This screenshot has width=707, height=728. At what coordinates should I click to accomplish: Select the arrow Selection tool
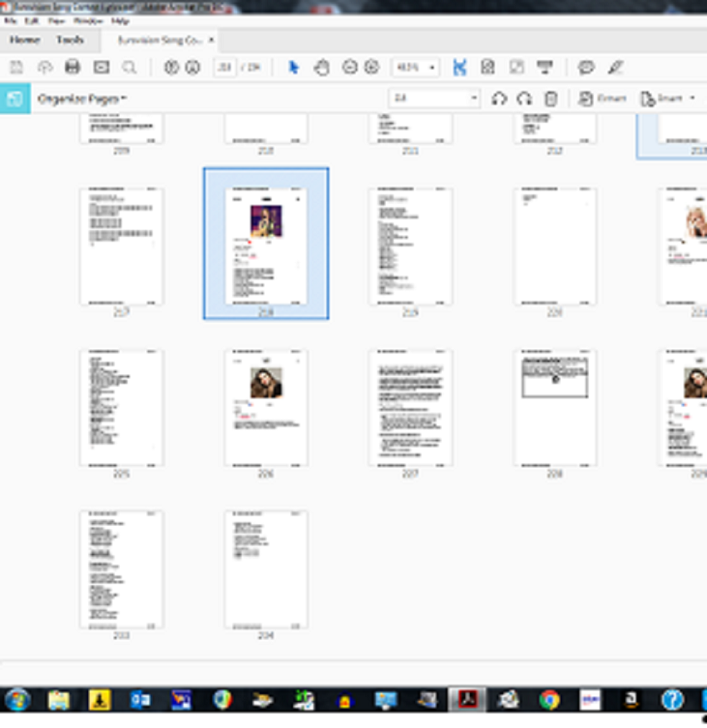(294, 67)
